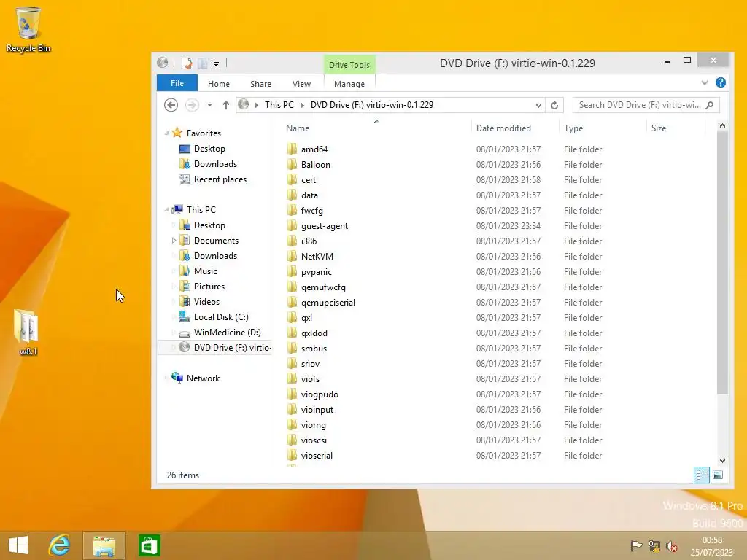This screenshot has height=560, width=747.
Task: Sort by the Date modified column header
Action: pyautogui.click(x=503, y=128)
